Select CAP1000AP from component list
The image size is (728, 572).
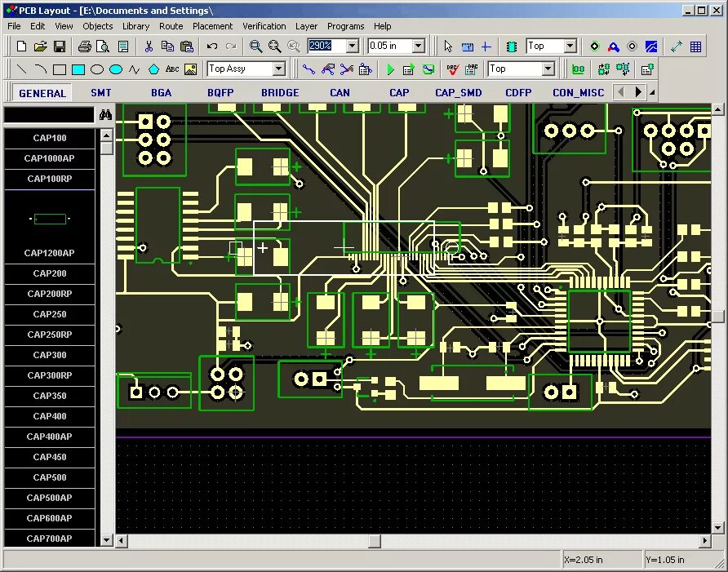click(50, 158)
